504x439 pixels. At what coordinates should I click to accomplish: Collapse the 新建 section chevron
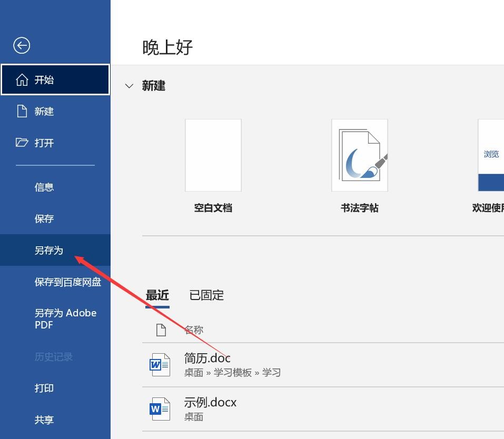129,86
